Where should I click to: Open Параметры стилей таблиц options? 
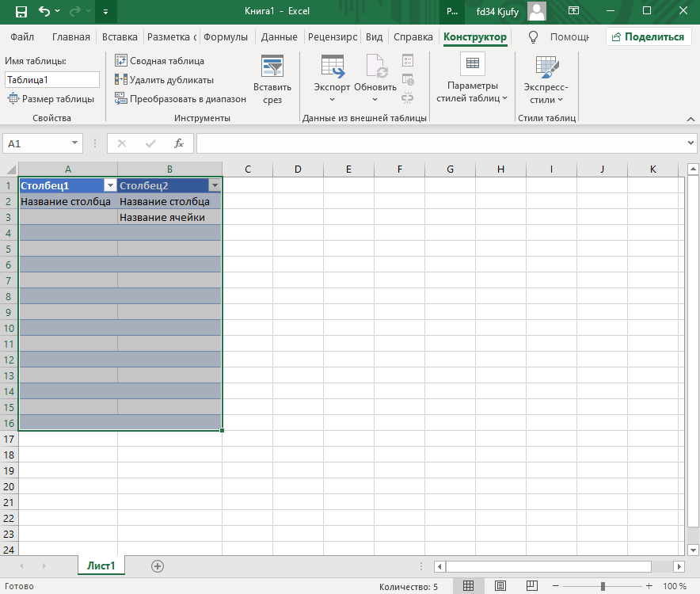472,81
